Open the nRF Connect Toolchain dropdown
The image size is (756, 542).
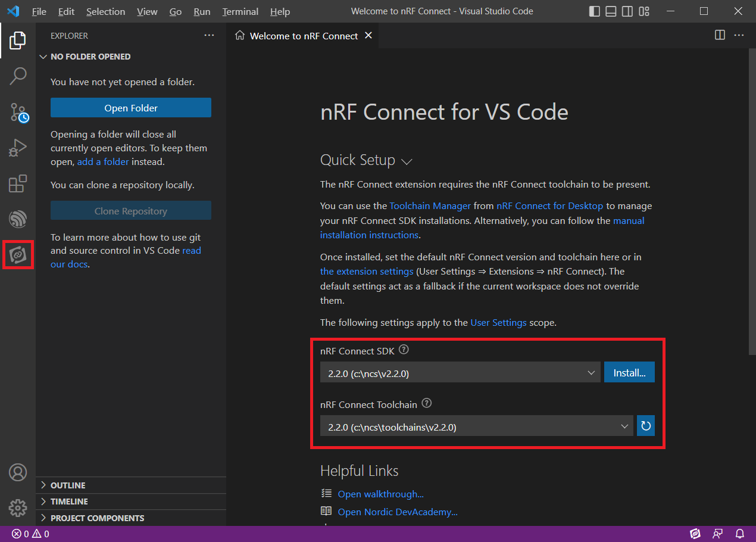point(476,426)
